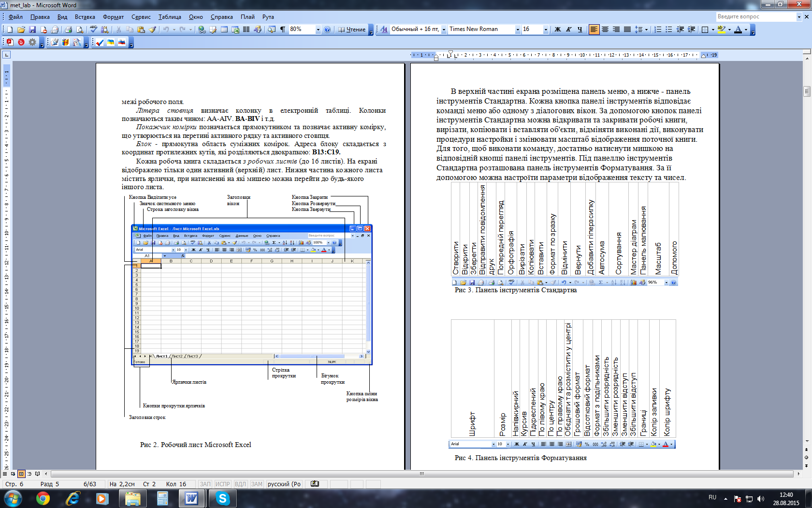Undo the last action arrow
The height and width of the screenshot is (508, 812).
pos(166,30)
